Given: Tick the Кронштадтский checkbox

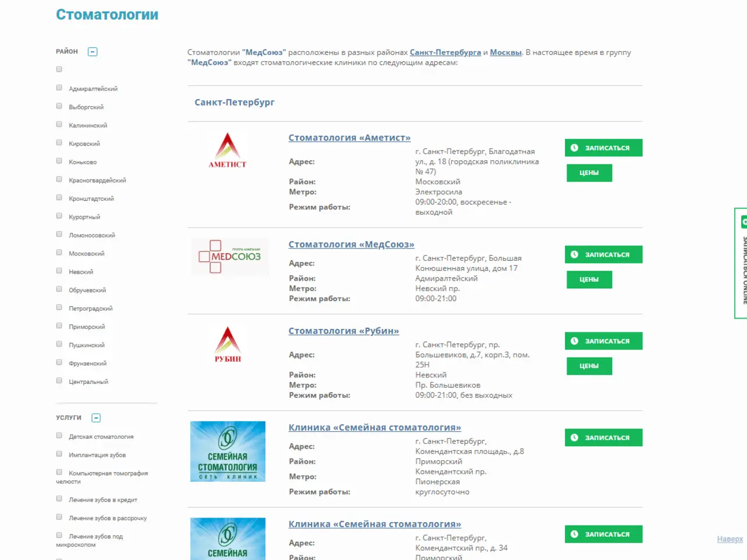Looking at the screenshot, I should coord(59,198).
